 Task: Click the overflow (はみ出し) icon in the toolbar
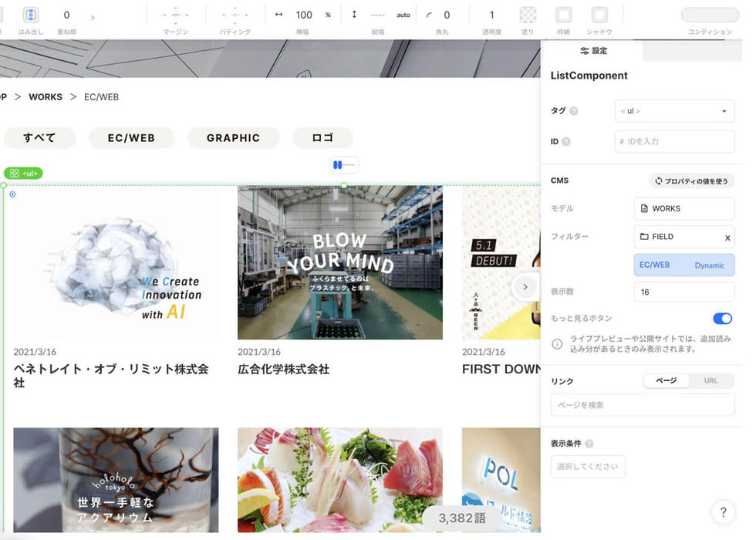coord(31,15)
